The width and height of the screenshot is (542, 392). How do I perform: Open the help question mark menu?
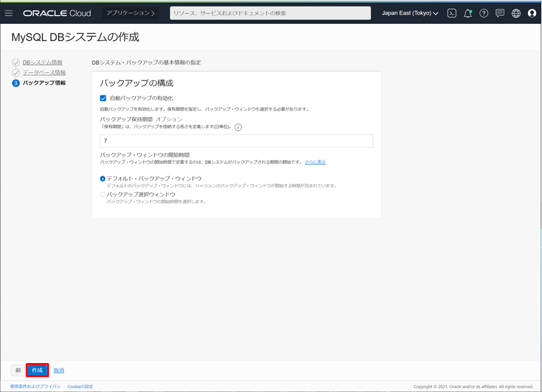(x=484, y=13)
